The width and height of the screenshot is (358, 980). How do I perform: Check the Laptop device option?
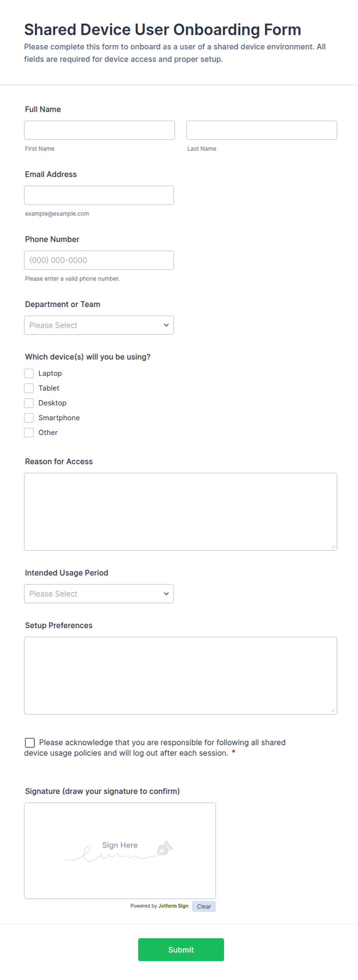point(29,373)
